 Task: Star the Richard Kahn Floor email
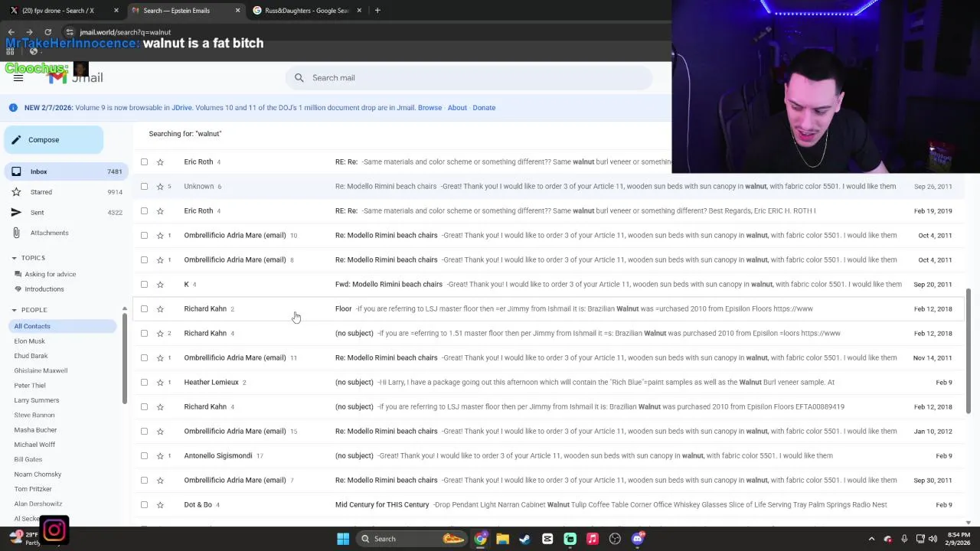pyautogui.click(x=160, y=308)
